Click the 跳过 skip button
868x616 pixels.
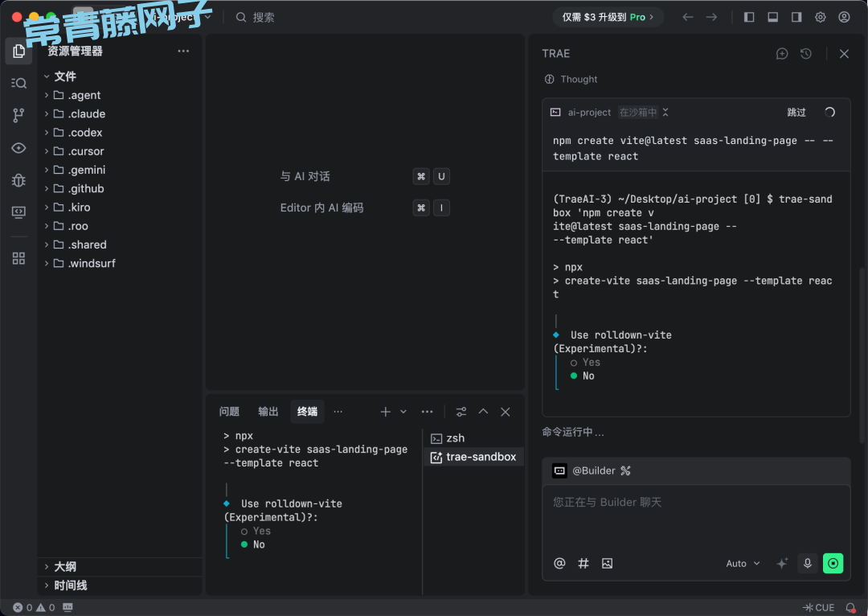click(796, 113)
